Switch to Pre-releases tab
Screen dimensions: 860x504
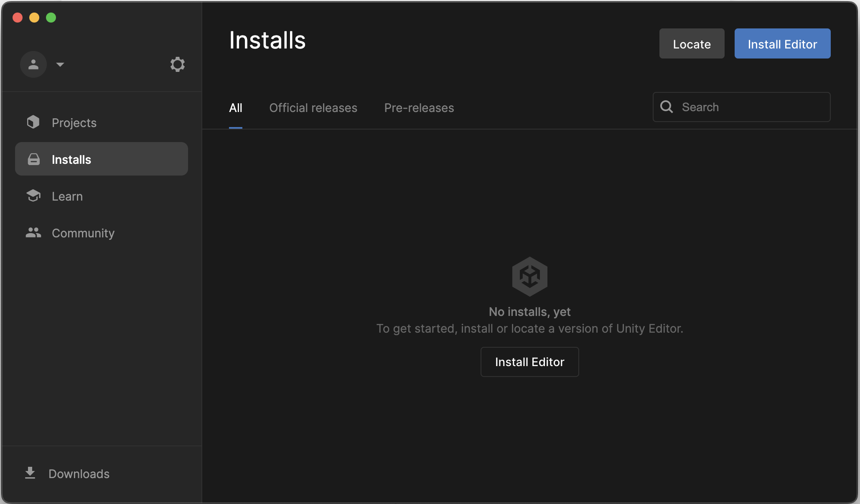coord(419,108)
